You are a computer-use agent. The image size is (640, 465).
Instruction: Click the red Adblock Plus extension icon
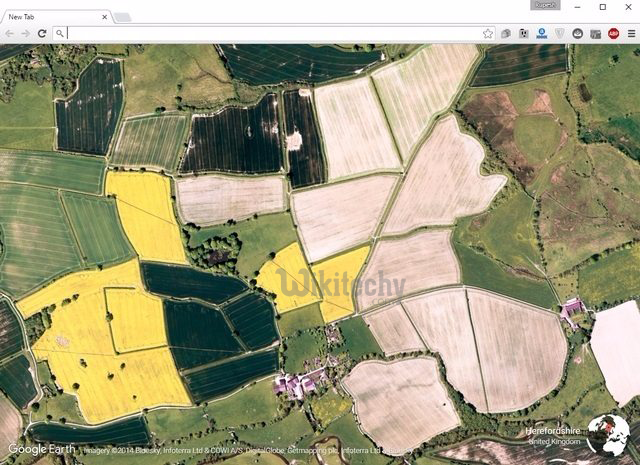point(613,33)
